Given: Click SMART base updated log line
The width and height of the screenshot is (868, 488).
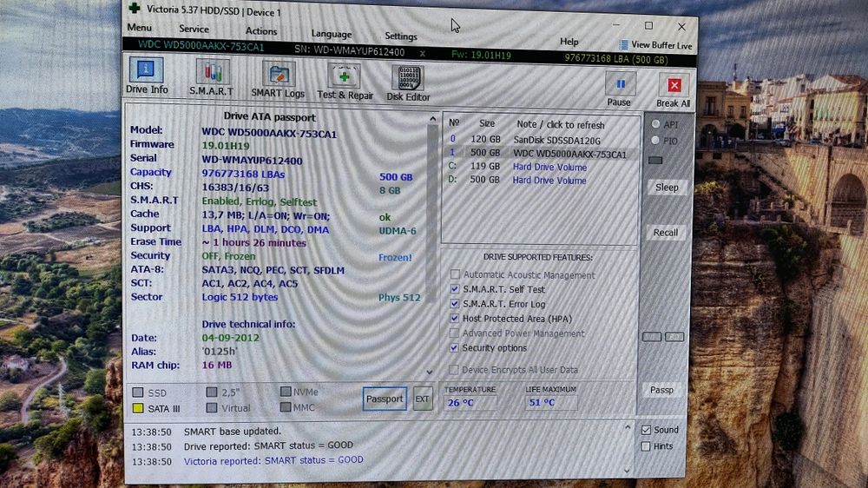Looking at the screenshot, I should point(233,431).
